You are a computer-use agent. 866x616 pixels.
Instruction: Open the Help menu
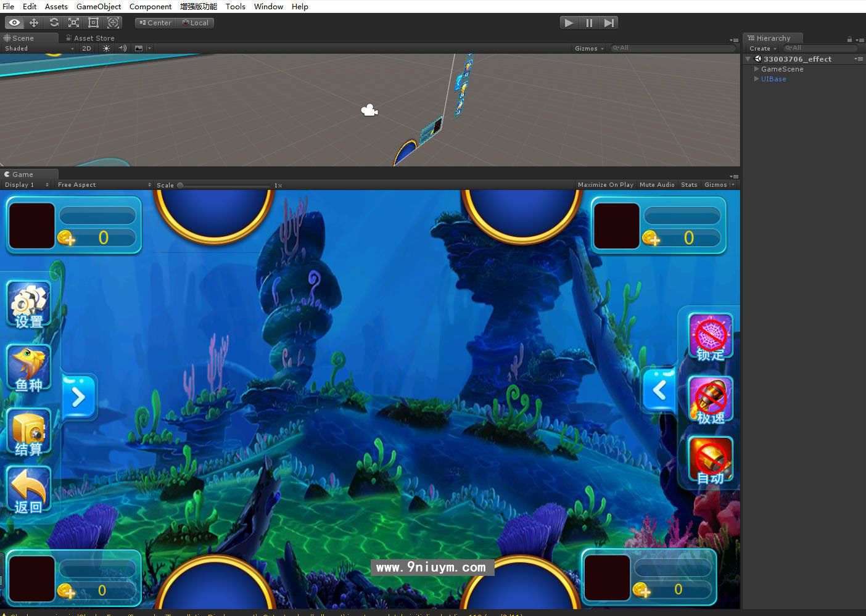click(300, 6)
